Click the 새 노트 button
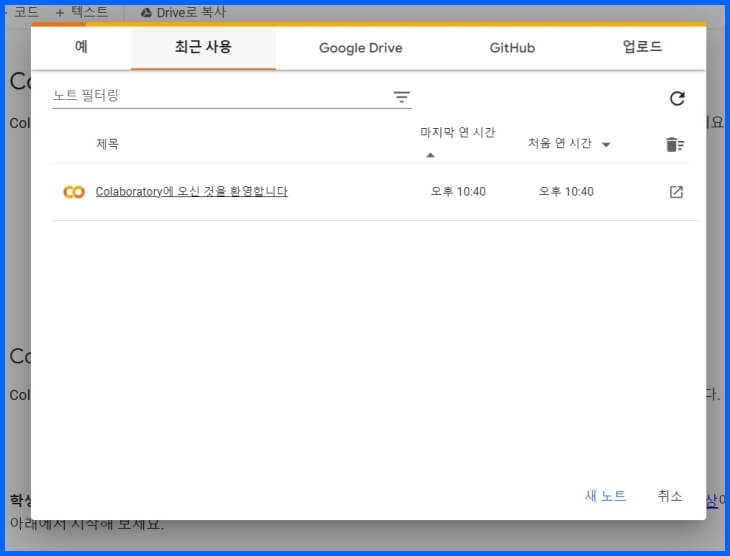This screenshot has width=730, height=556. 605,496
